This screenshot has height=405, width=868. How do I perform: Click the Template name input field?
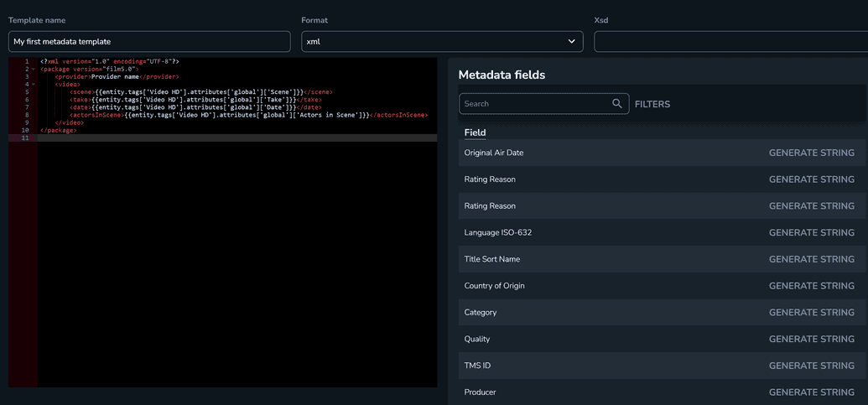point(149,41)
